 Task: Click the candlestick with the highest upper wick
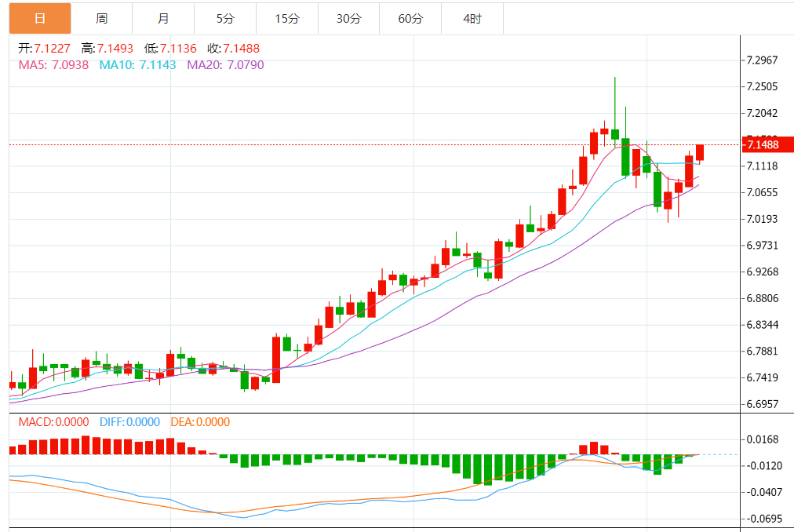[x=615, y=133]
